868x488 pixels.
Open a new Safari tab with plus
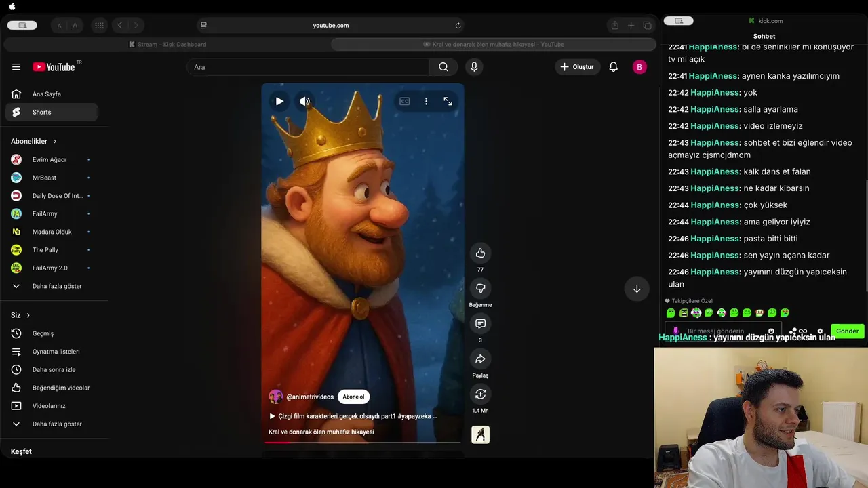click(631, 26)
